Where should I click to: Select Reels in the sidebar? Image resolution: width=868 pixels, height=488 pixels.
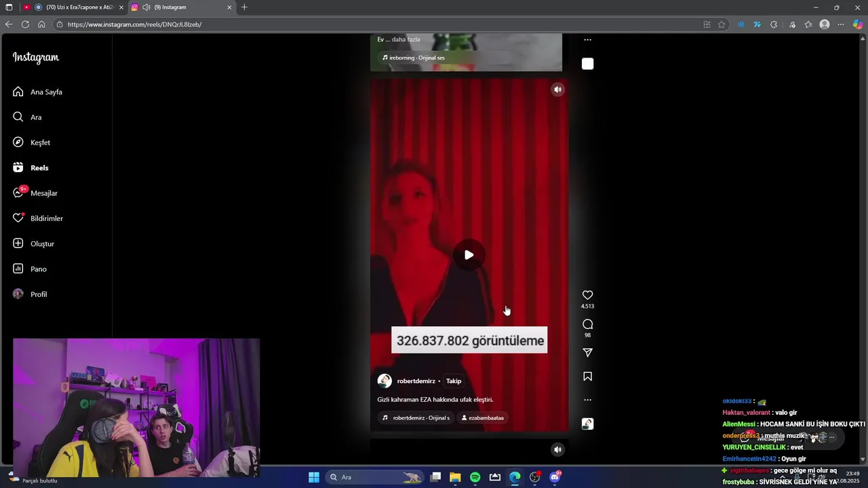click(x=31, y=167)
